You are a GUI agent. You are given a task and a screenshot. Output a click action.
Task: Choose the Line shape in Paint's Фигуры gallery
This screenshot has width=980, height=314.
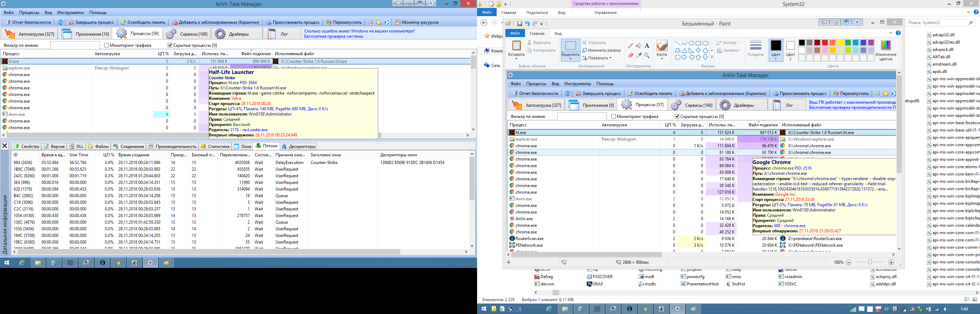(x=678, y=43)
